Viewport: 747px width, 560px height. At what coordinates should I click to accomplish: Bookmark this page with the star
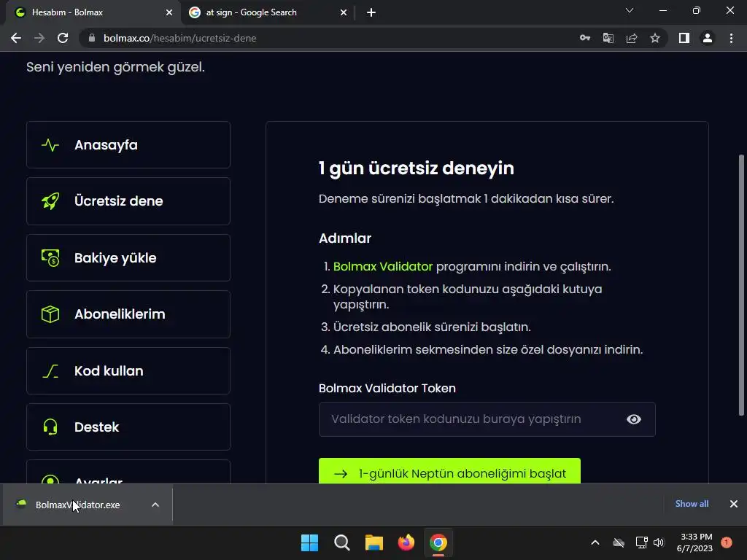click(x=655, y=38)
